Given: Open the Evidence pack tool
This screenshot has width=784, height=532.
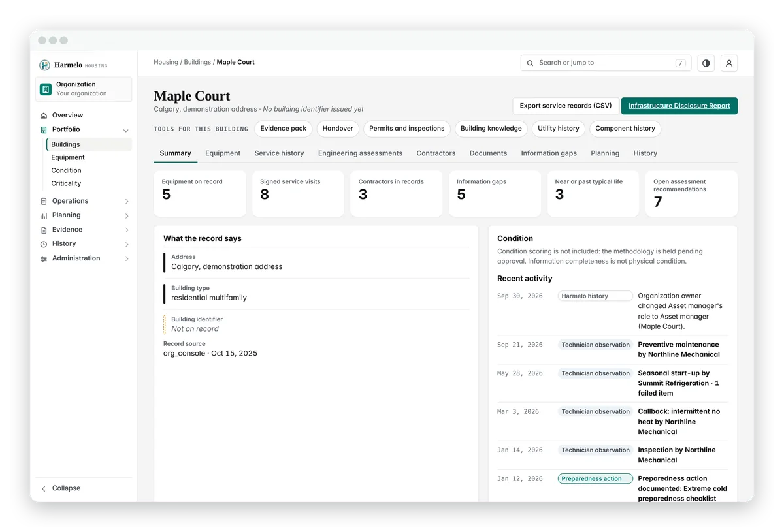Looking at the screenshot, I should point(284,129).
